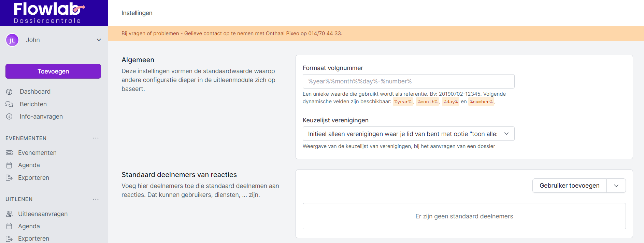The width and height of the screenshot is (644, 243).
Task: Open the Evenementen section three-dots menu
Action: click(x=96, y=138)
